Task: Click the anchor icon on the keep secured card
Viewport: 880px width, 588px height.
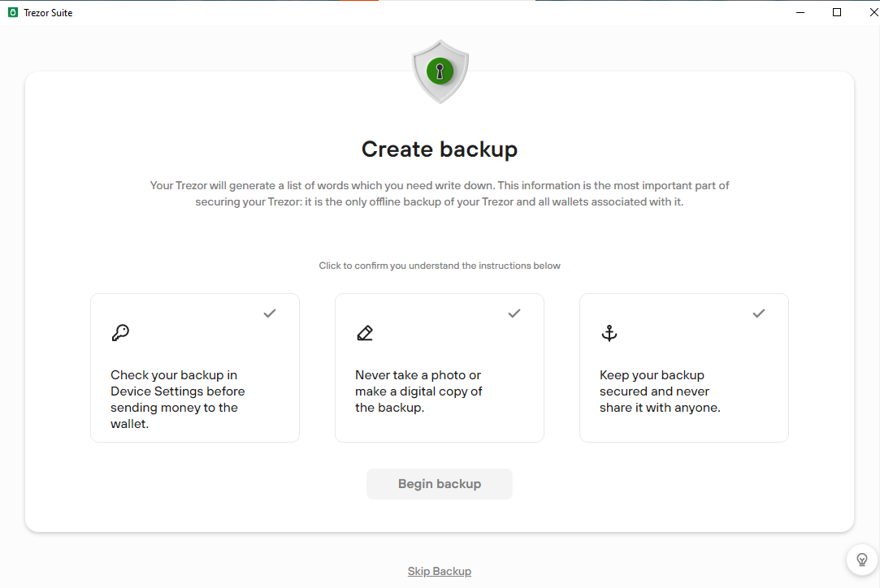Action: (609, 333)
